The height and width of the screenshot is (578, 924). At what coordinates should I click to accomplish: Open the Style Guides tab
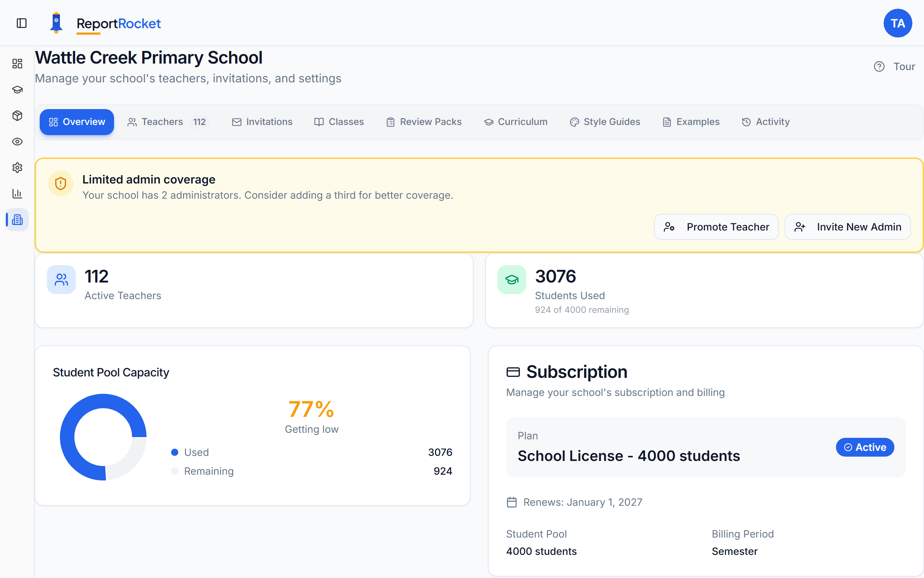605,122
